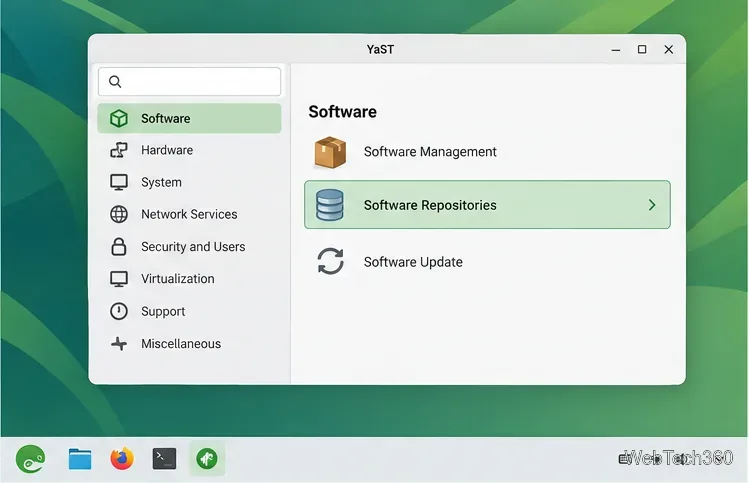
Task: Open the Network Services category
Action: point(189,214)
